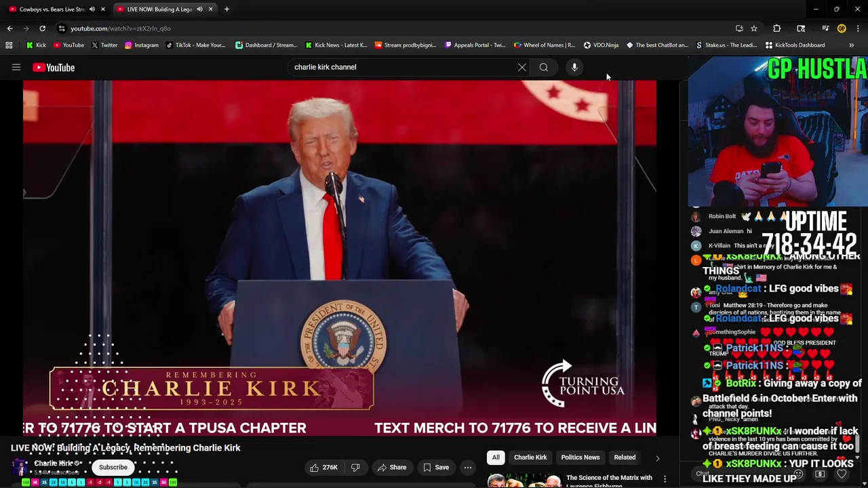Image resolution: width=868 pixels, height=488 pixels.
Task: Open more actions ellipsis under the video
Action: [467, 467]
